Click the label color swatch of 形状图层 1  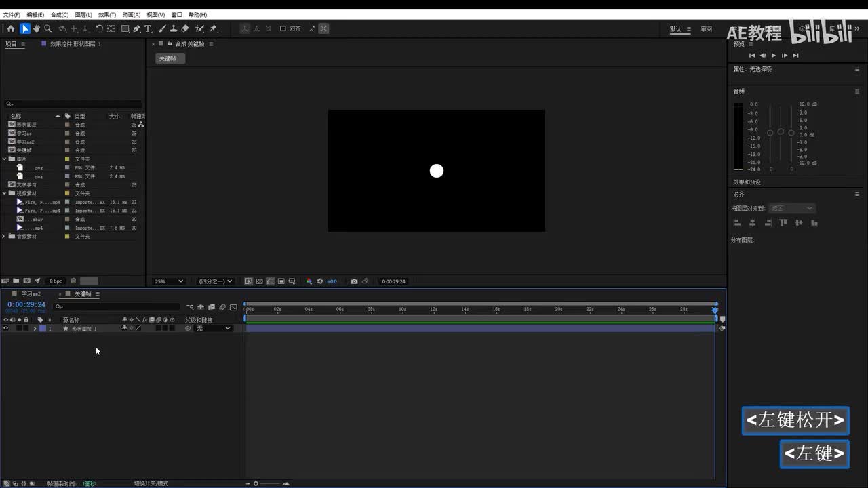click(43, 328)
